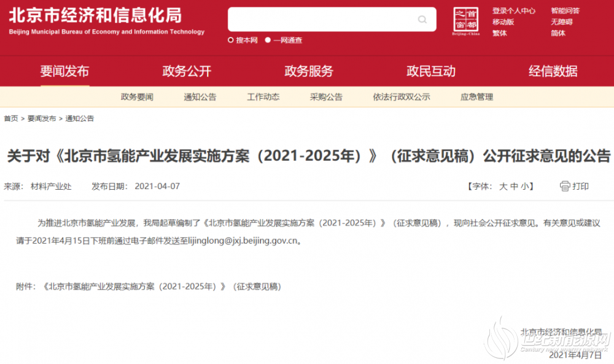Click the English bureau name subtitle
Screen dimensions: 614x364
pyautogui.click(x=106, y=32)
